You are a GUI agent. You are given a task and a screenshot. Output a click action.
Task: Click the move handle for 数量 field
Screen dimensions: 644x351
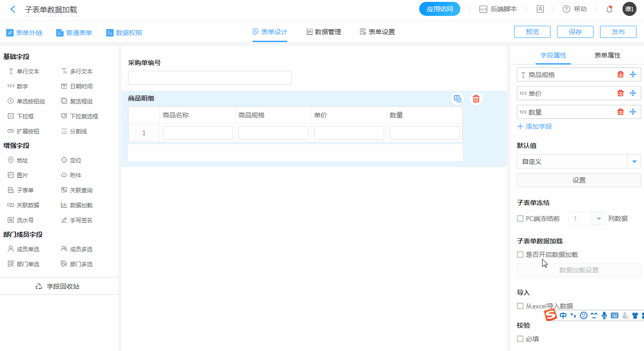(633, 112)
